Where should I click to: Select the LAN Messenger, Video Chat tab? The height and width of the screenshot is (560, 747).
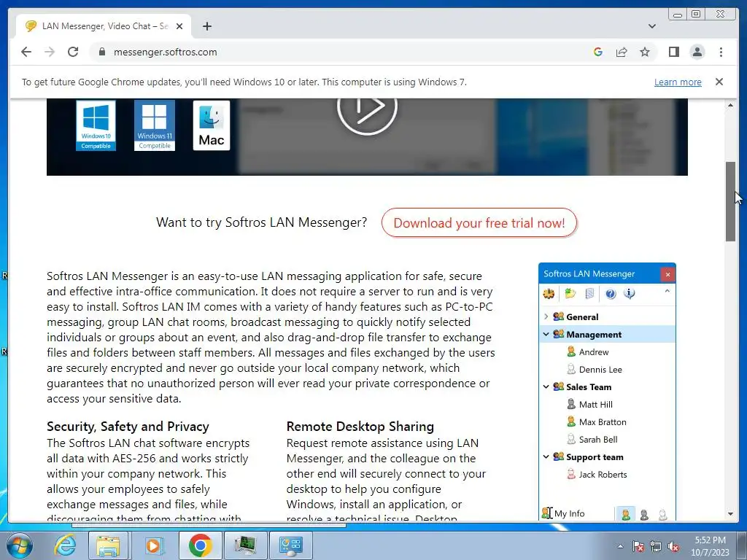pos(104,26)
